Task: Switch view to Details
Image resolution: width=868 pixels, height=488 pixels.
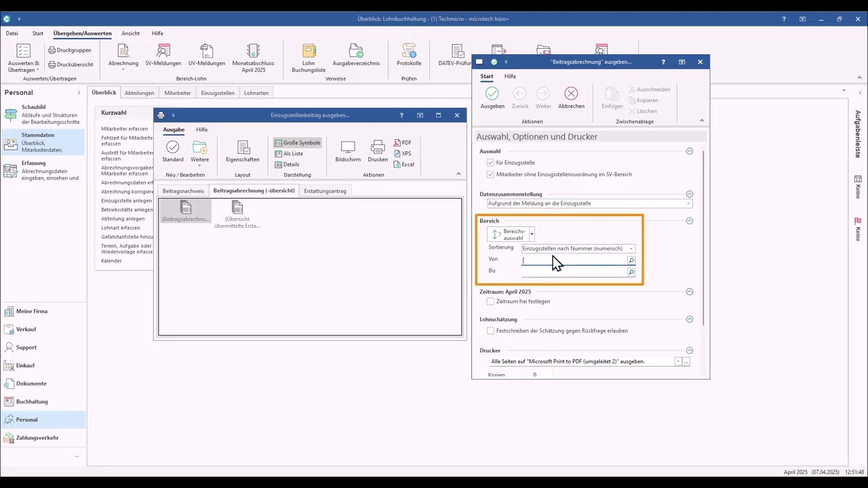Action: click(x=287, y=165)
